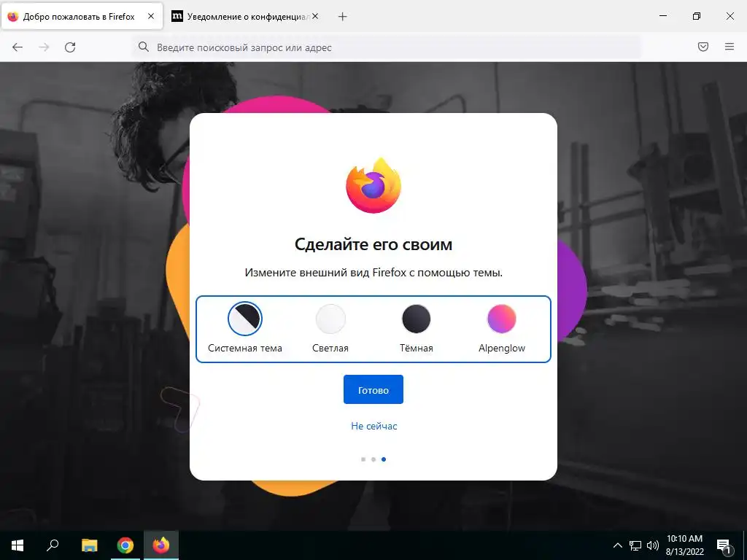This screenshot has height=560, width=747.
Task: Close the Добро пожаловать в Firefox tab
Action: pyautogui.click(x=151, y=16)
